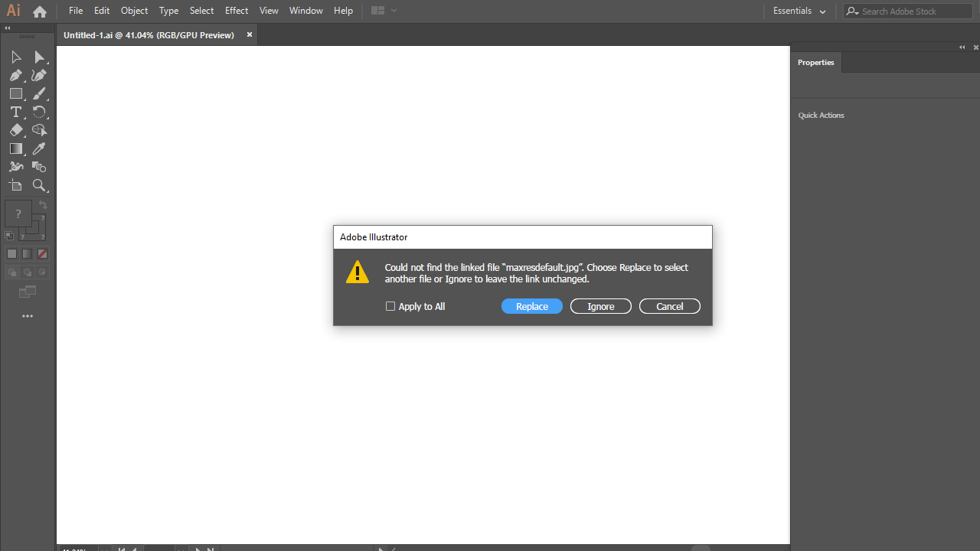
Task: Select the Type tool
Action: [16, 112]
